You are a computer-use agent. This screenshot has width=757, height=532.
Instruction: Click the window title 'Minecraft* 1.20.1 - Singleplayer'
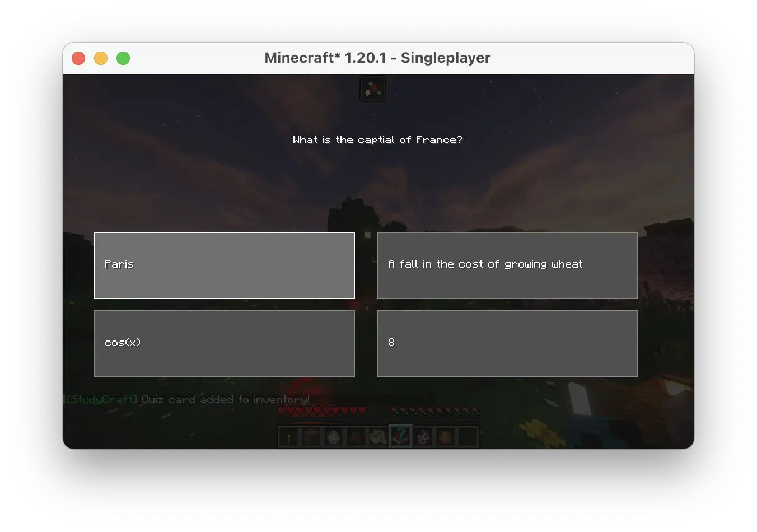[378, 58]
